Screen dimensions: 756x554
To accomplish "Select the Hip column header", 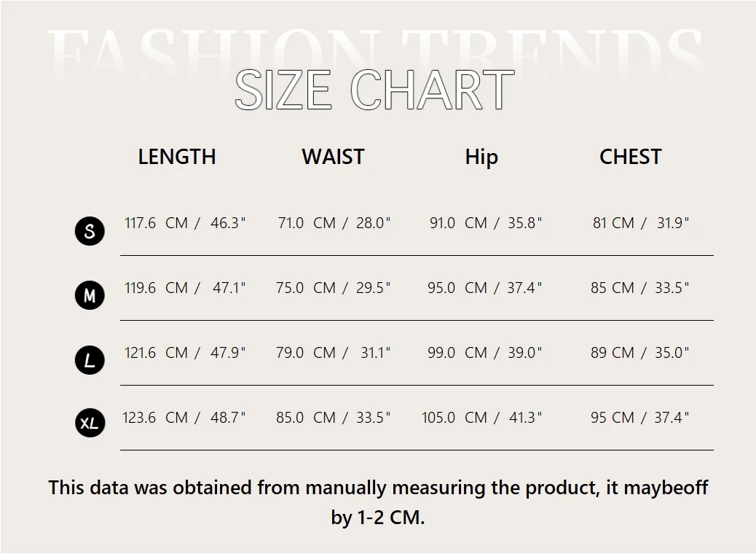I will [481, 157].
